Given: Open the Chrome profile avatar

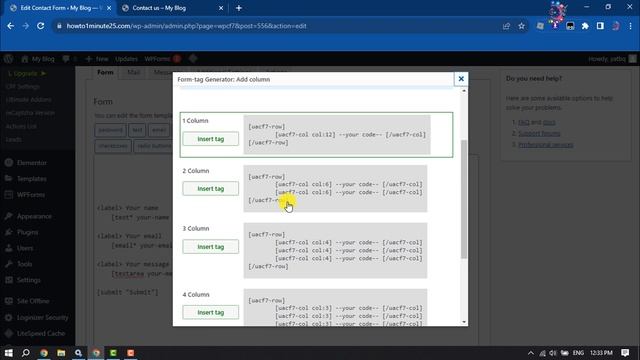Looking at the screenshot, I should (616, 26).
